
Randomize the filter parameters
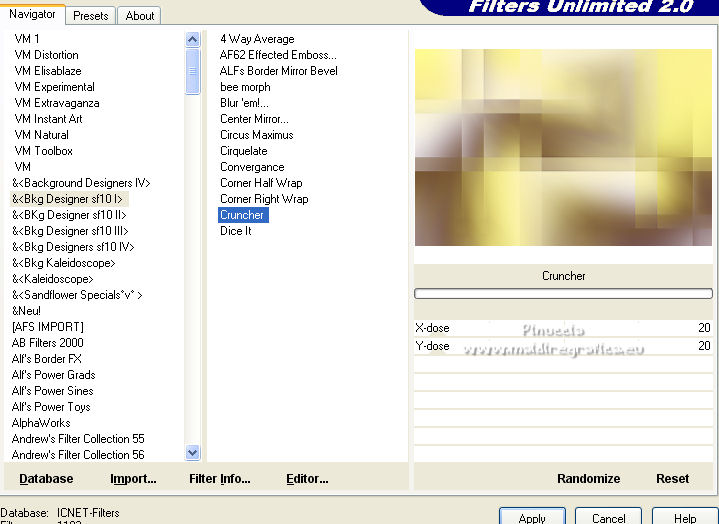(588, 479)
